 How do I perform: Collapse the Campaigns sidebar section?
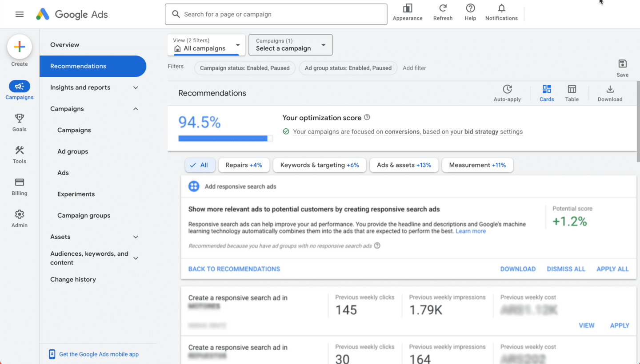[x=136, y=109]
